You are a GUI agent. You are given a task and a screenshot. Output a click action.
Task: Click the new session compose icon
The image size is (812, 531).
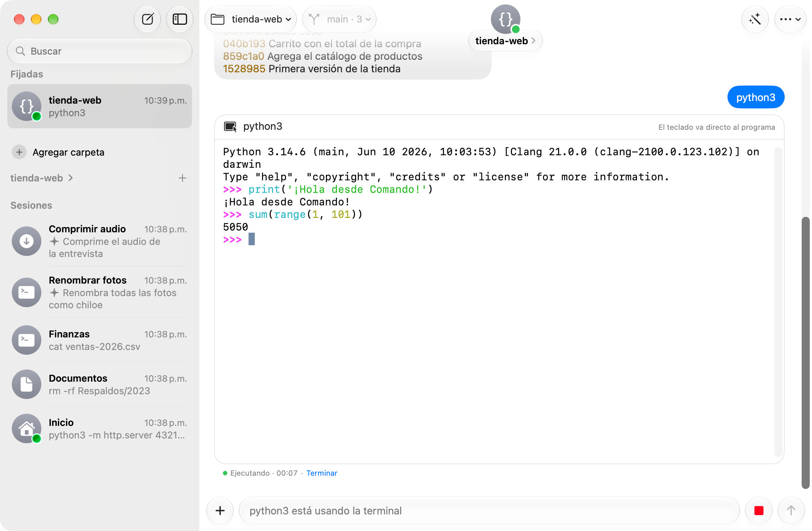(x=147, y=19)
